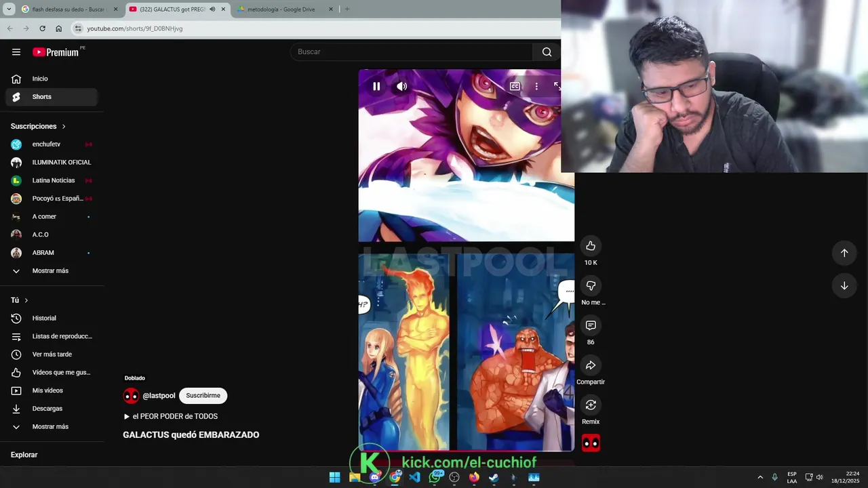Viewport: 868px width, 488px height.
Task: Open the comments panel showing 86
Action: [591, 325]
